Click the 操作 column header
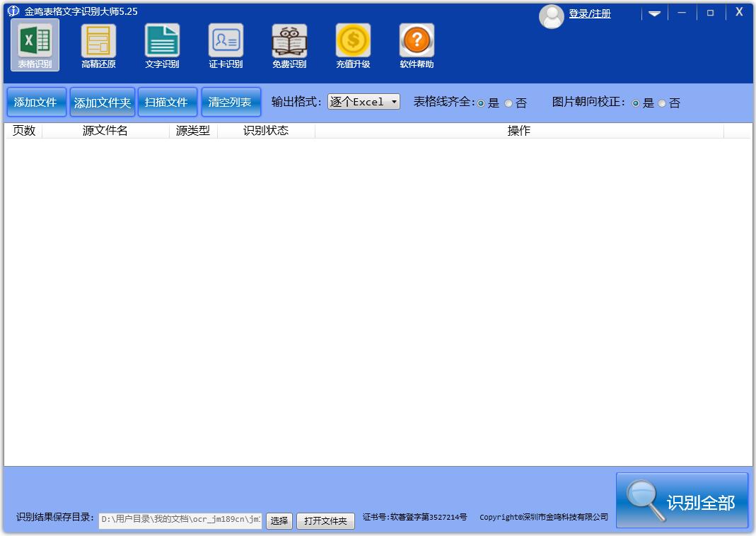 click(x=519, y=131)
